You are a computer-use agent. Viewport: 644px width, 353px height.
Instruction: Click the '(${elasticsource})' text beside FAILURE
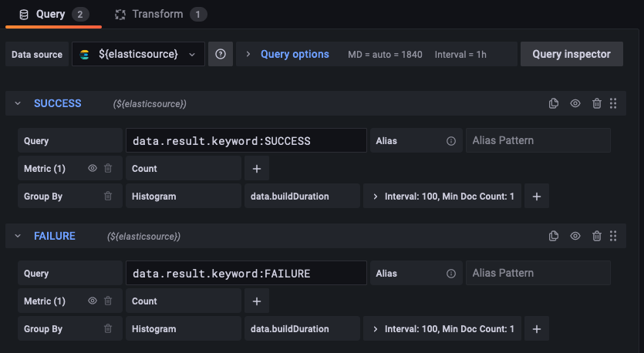coord(143,237)
